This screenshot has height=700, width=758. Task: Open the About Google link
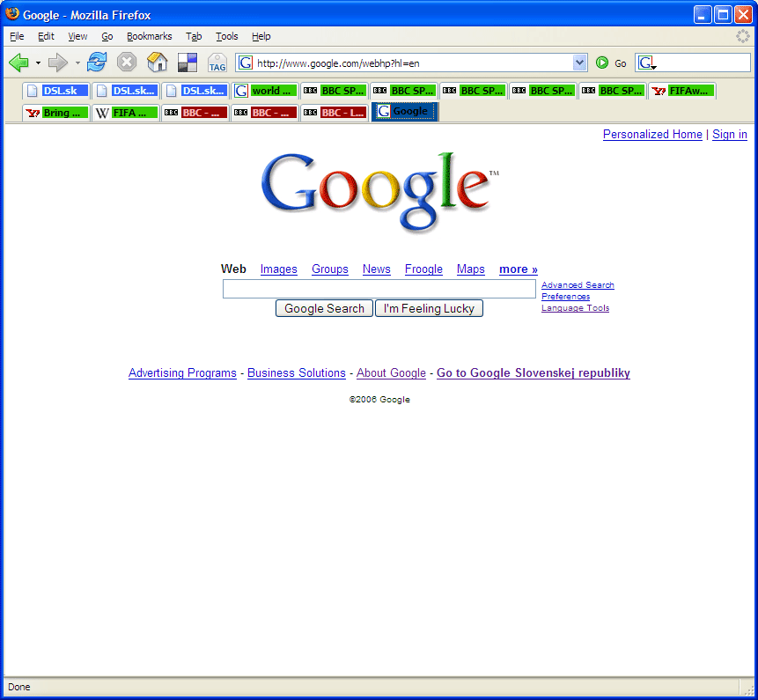(391, 373)
